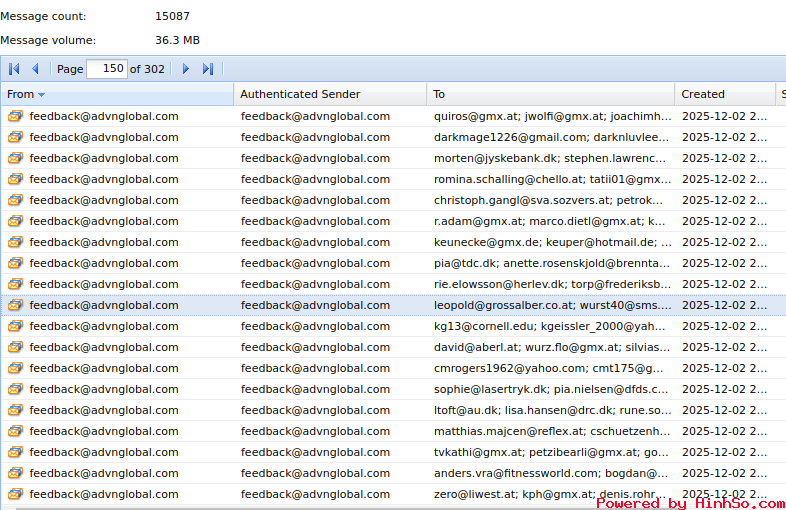Click the mail icon in the zero@liwest.at row
This screenshot has height=510, width=786.
coord(15,494)
